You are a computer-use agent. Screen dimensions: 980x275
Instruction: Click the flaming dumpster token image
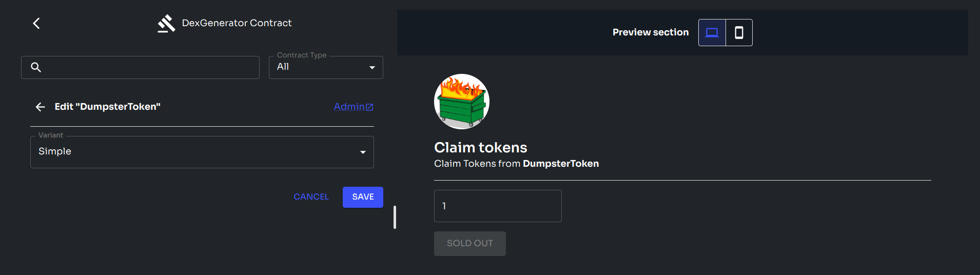461,102
